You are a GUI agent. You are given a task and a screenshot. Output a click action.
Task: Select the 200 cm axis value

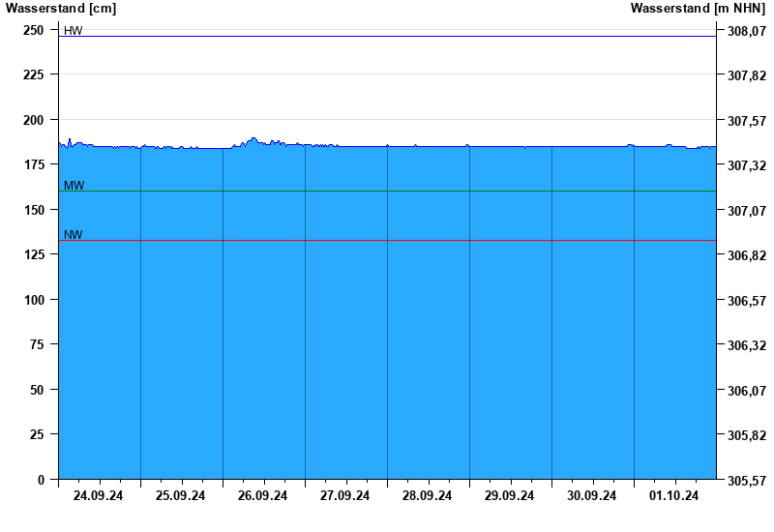point(34,120)
